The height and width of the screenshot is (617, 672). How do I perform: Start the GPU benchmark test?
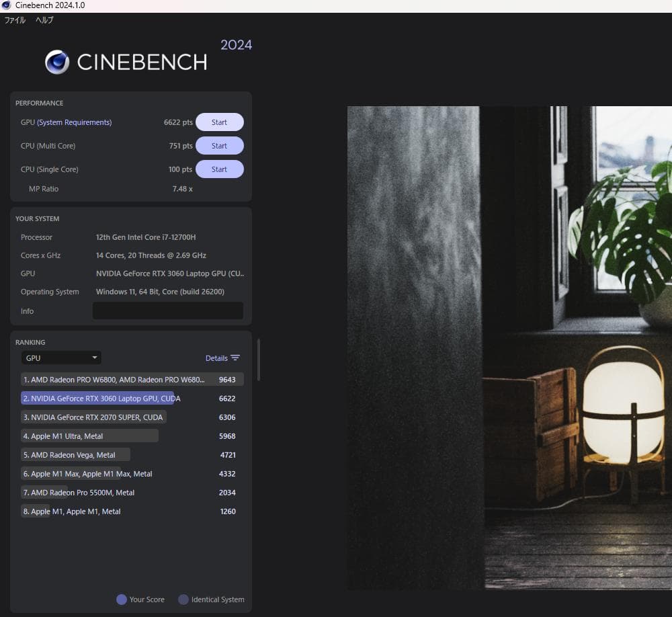click(x=219, y=122)
